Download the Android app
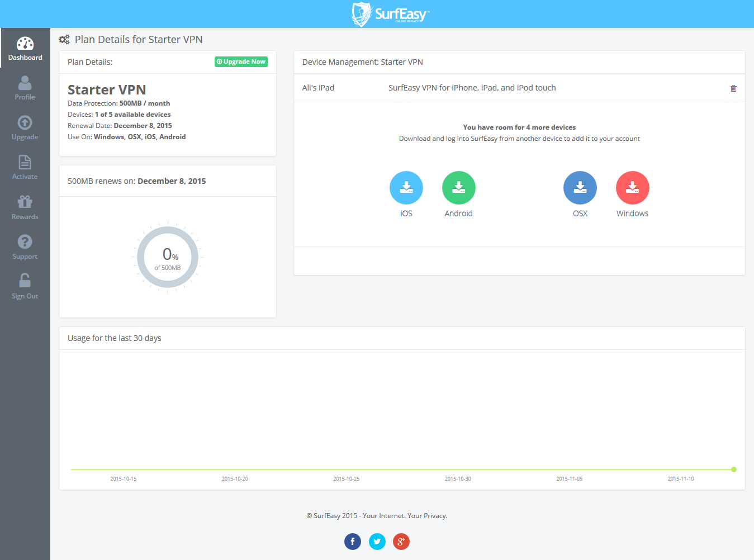Image resolution: width=754 pixels, height=560 pixels. pos(459,188)
